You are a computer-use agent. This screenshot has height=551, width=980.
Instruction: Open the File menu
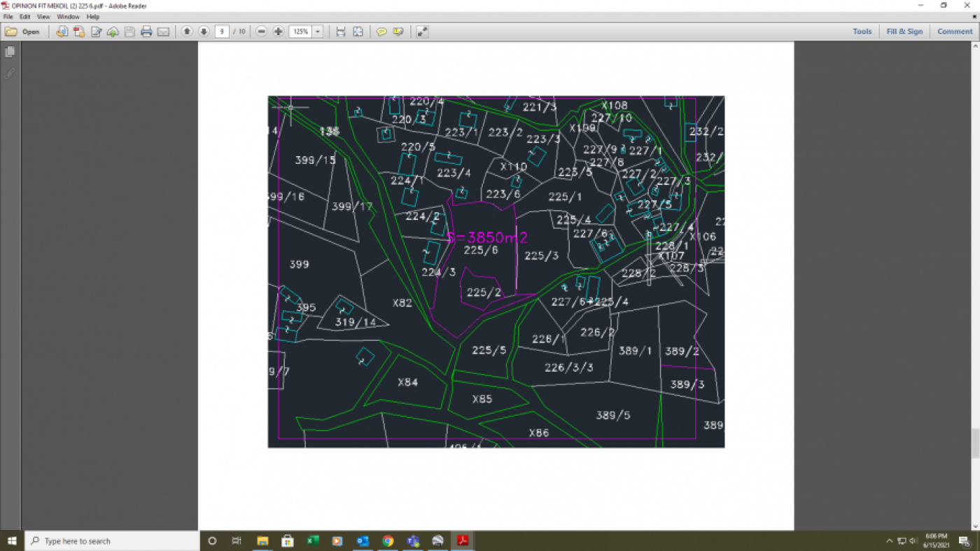tap(8, 17)
